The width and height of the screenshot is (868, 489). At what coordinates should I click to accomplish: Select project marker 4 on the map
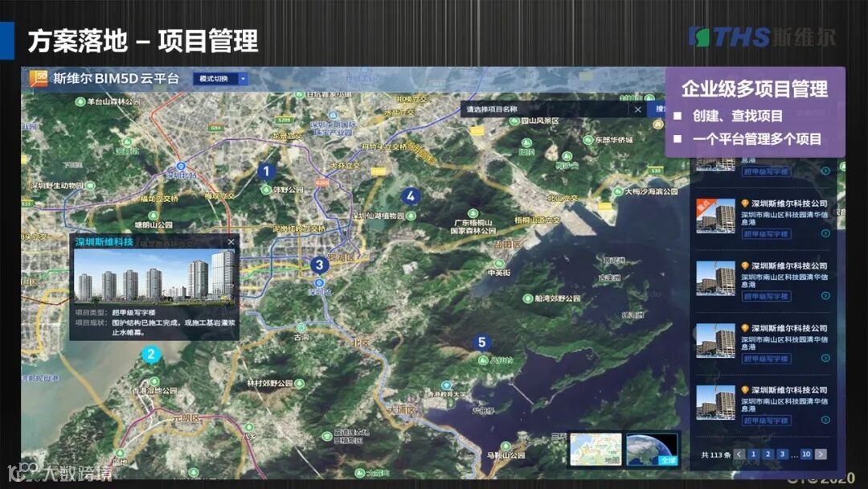[x=410, y=195]
